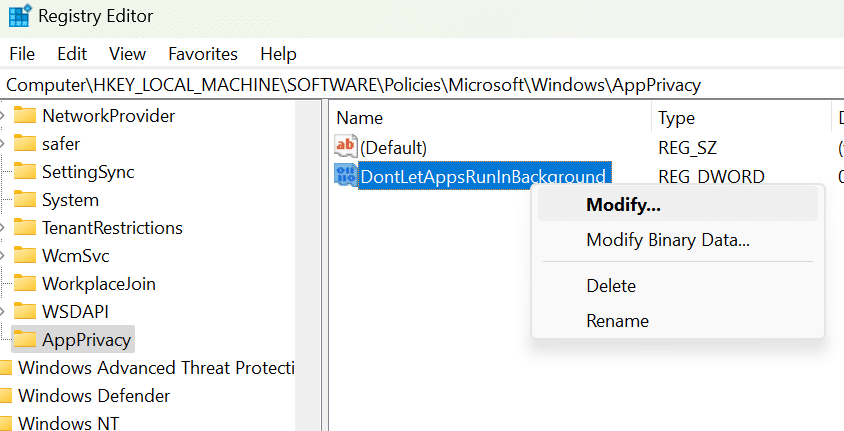
Task: Select the DontLetAppsRunInBackground value name
Action: pos(483,176)
